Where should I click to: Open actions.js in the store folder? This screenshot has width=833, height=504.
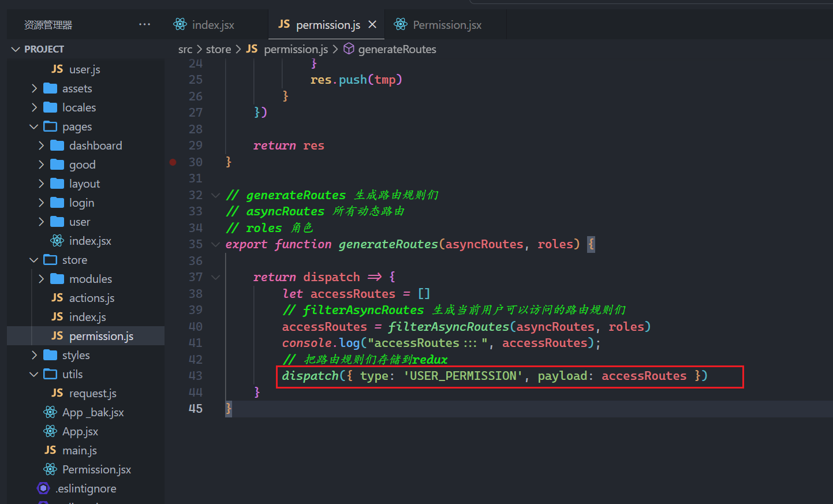pyautogui.click(x=92, y=298)
